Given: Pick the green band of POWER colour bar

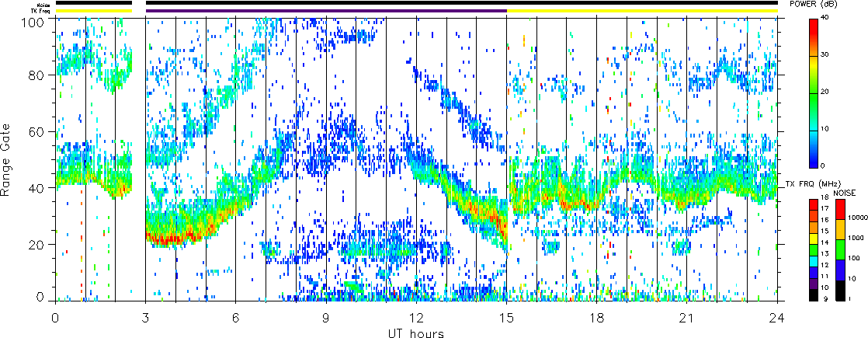Looking at the screenshot, I should click(814, 111).
